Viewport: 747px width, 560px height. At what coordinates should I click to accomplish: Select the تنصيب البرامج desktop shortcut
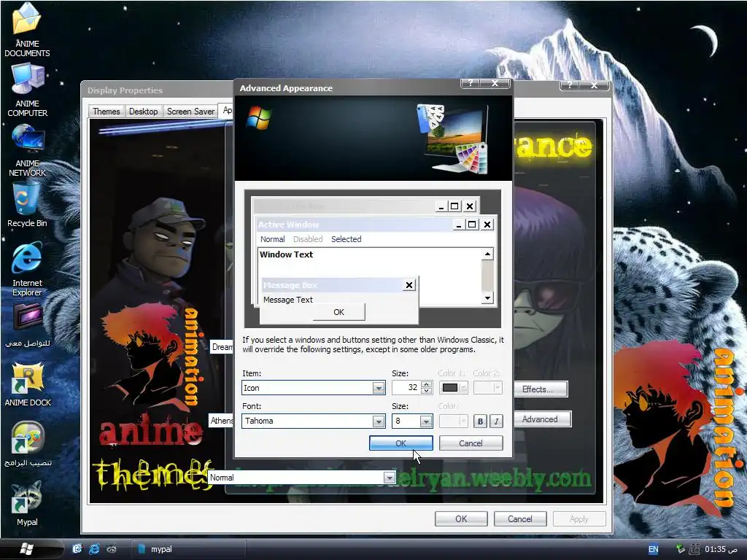point(28,445)
